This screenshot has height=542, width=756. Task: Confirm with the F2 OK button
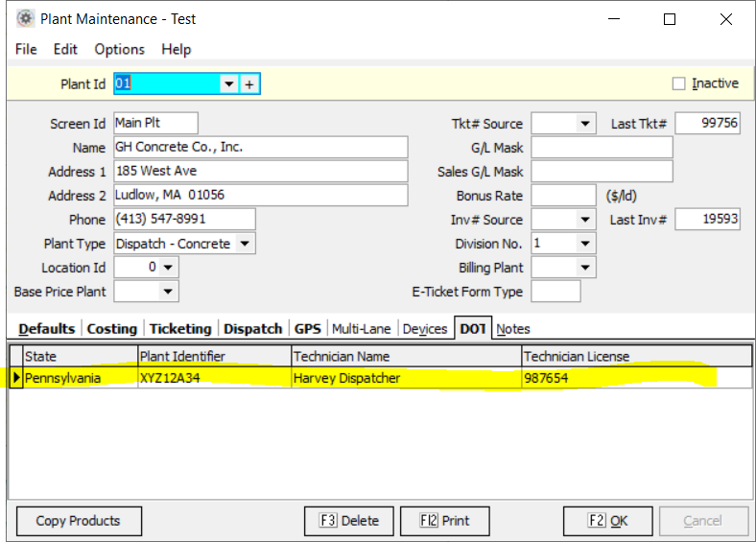tap(607, 521)
